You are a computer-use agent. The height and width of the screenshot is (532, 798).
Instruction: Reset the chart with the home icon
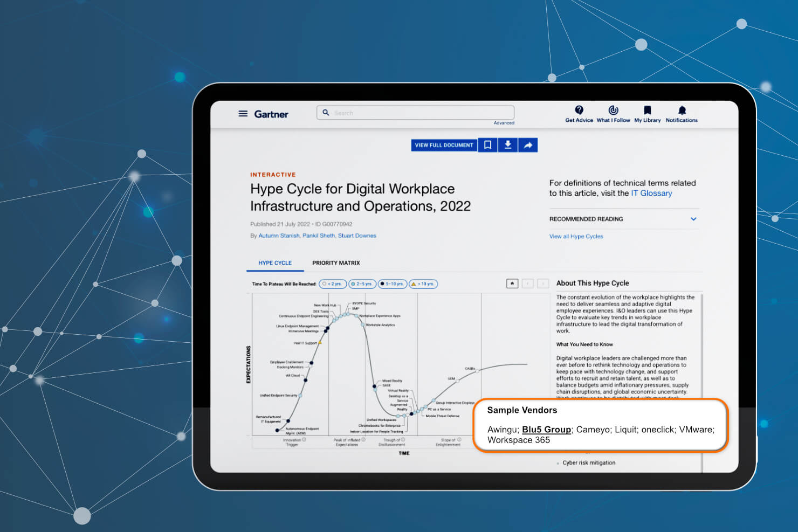click(x=512, y=284)
